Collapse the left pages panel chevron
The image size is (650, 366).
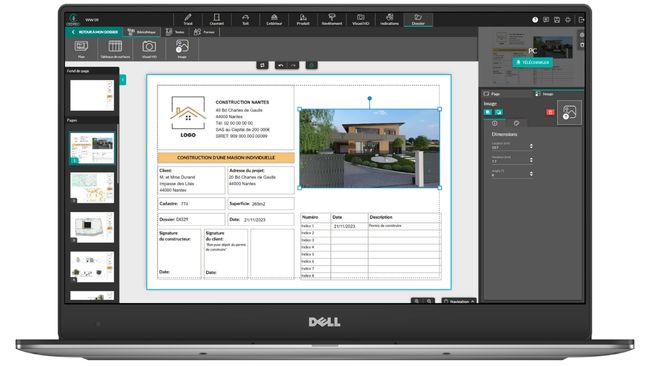[x=123, y=80]
